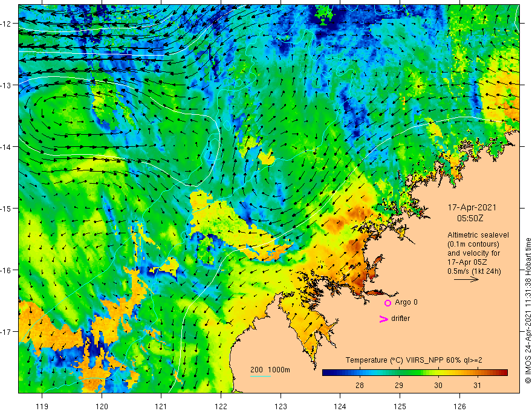
Task: Click the 'drifter' legend label
Action: [400, 319]
